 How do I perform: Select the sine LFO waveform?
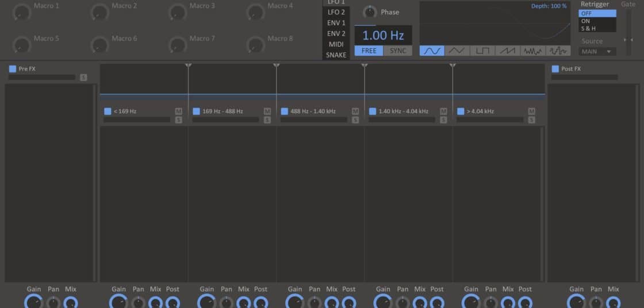pos(432,51)
